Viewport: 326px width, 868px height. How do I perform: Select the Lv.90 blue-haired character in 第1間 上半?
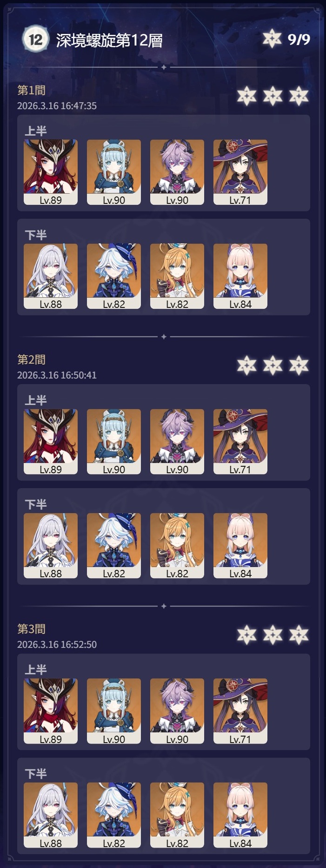point(114,172)
